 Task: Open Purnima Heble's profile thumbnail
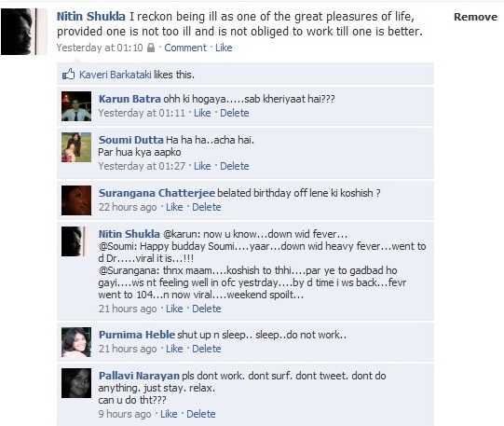click(x=76, y=342)
